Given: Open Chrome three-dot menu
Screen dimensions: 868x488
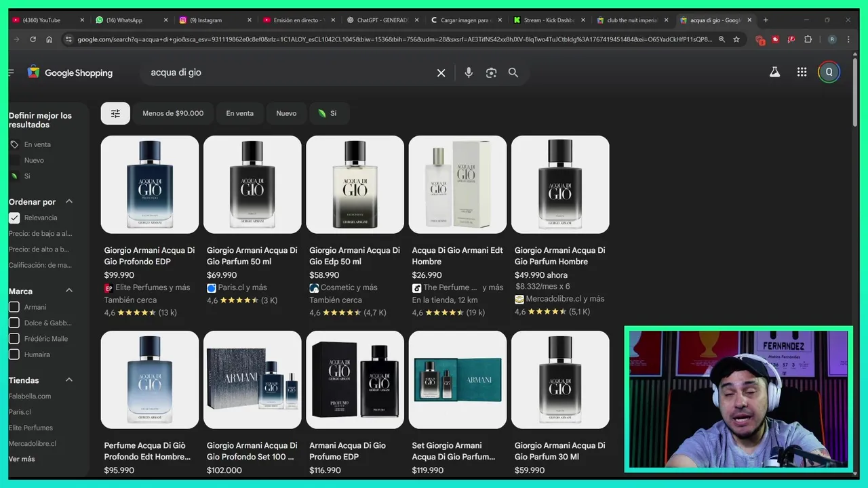Looking at the screenshot, I should coord(848,39).
